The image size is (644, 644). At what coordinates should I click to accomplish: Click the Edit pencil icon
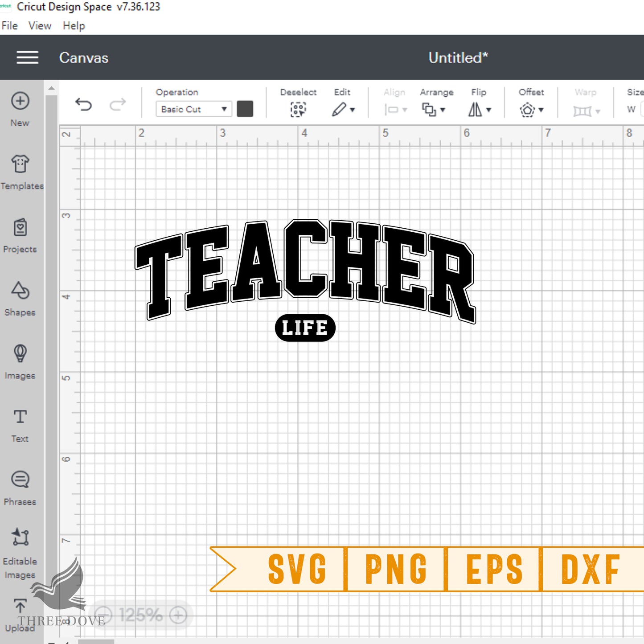[x=339, y=109]
